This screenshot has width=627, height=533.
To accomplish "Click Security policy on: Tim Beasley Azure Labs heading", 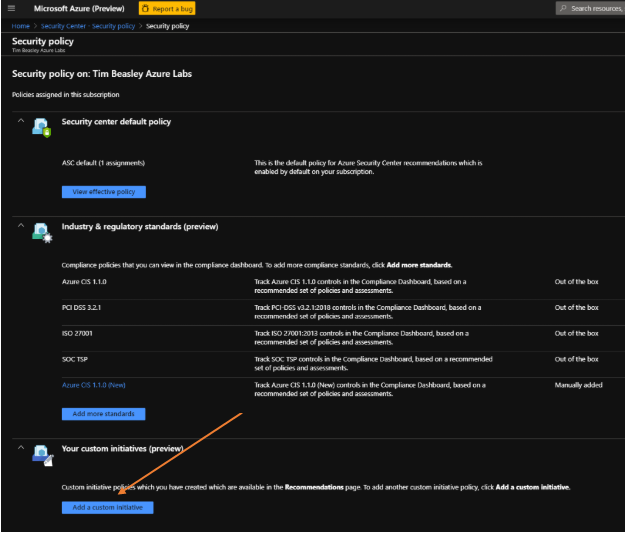I will pyautogui.click(x=102, y=74).
